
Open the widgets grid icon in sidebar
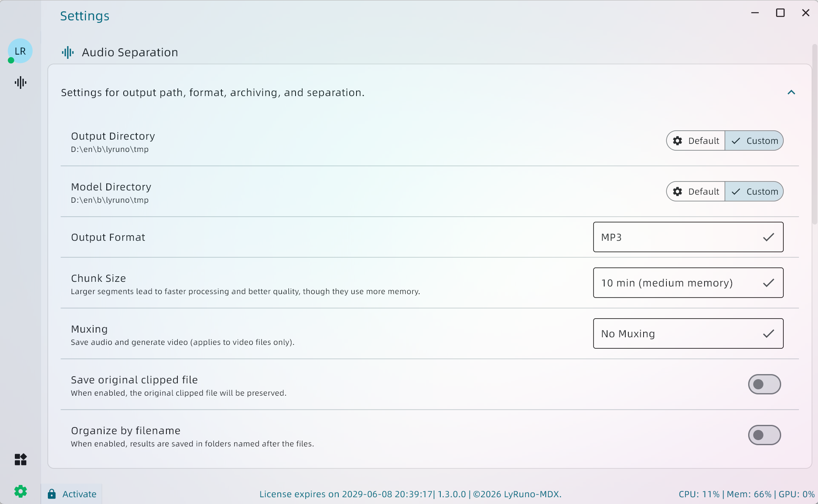[20, 459]
